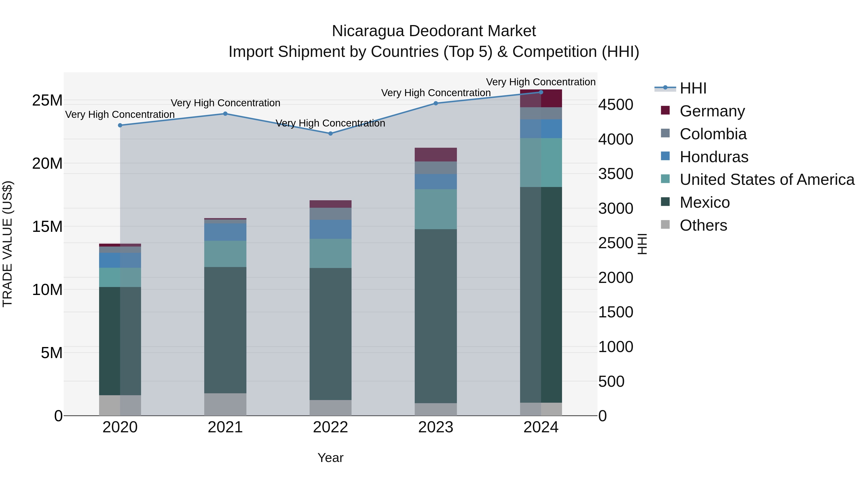Click the Mexico bar segment for 2023
Screen dimensions: 868x488
pyautogui.click(x=436, y=316)
